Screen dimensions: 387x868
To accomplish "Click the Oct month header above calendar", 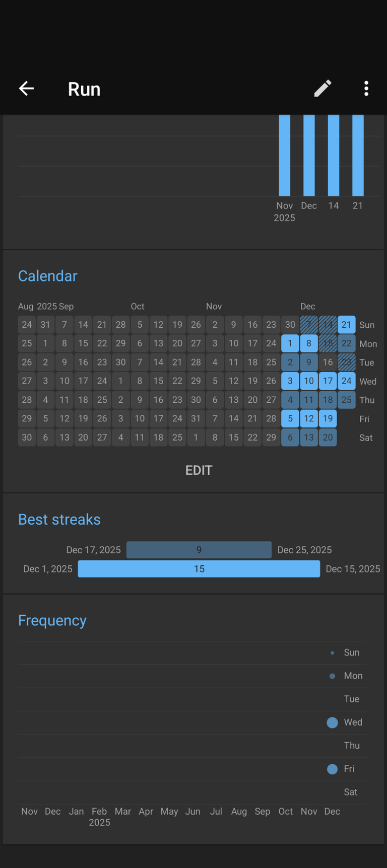I will (138, 306).
